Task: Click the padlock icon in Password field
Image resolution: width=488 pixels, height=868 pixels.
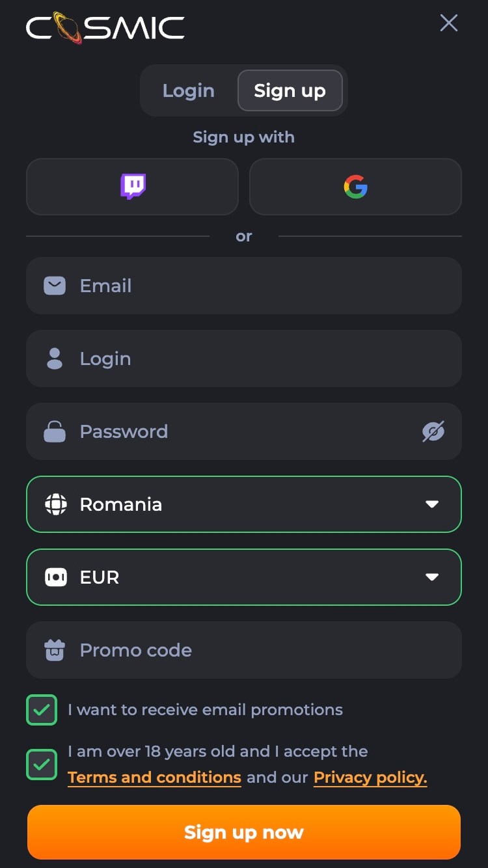Action: [x=55, y=431]
